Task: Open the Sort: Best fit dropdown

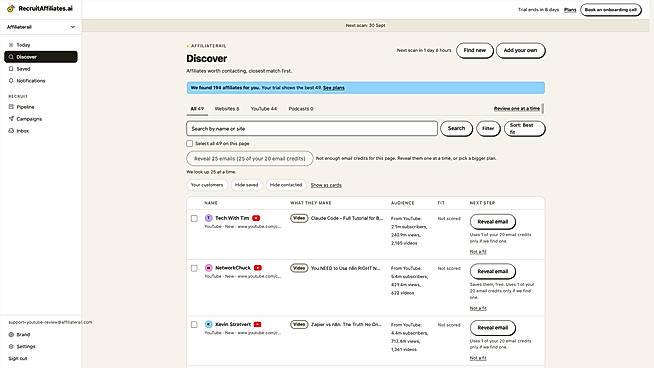Action: coord(525,129)
